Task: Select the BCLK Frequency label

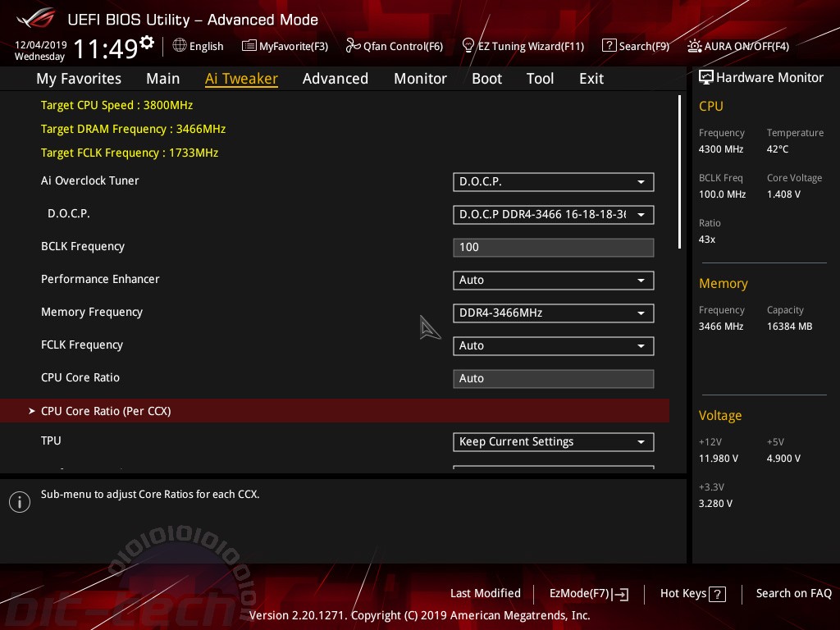Action: click(x=83, y=246)
